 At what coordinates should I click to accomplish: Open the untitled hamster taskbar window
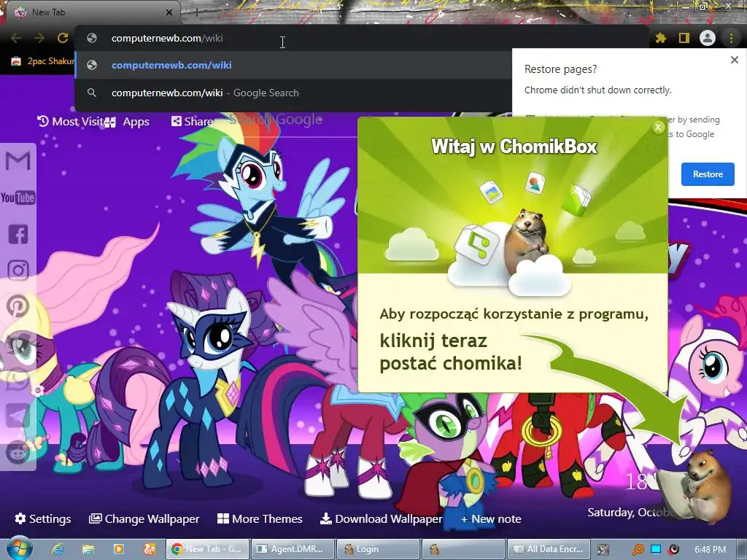pos(463,549)
